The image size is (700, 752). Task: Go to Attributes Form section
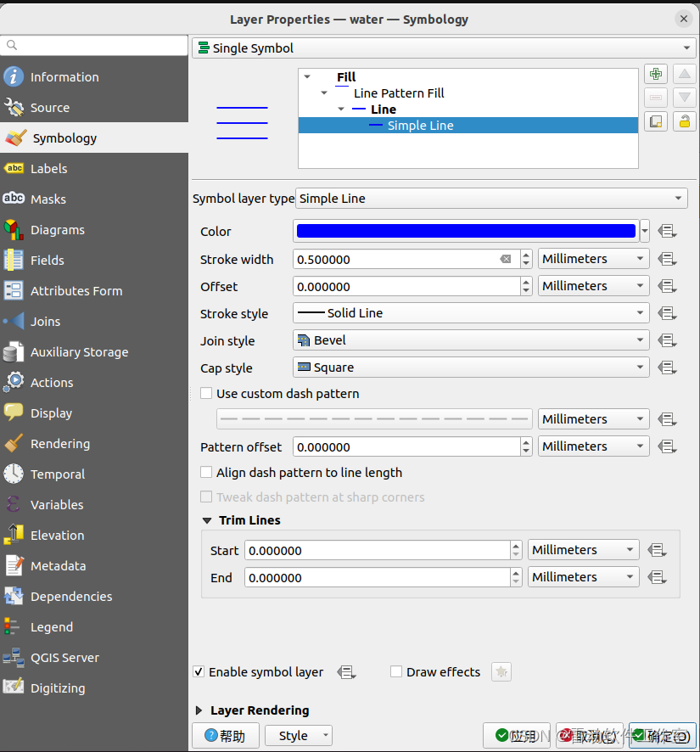94,291
